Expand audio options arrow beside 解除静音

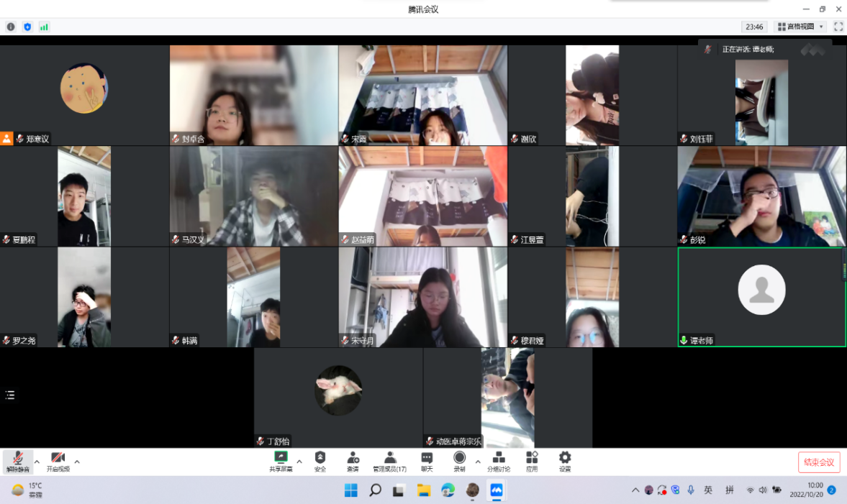37,462
